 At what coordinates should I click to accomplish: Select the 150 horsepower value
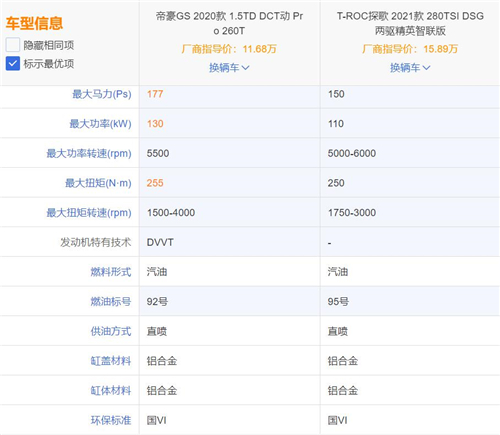point(336,94)
